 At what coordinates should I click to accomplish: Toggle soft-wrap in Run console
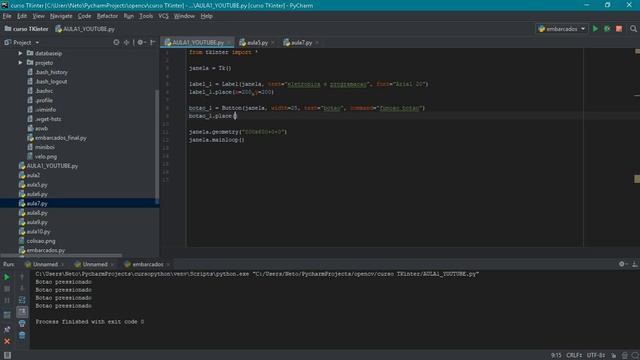pos(22,300)
